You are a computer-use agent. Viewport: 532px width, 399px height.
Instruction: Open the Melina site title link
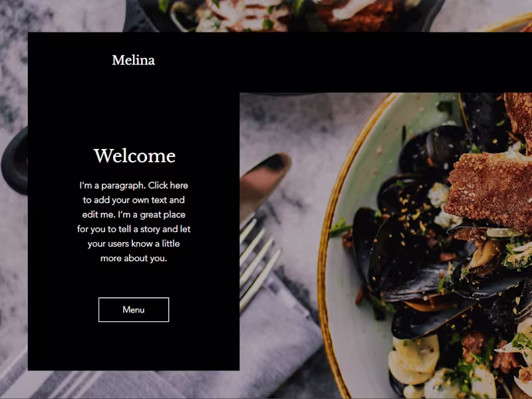(134, 60)
